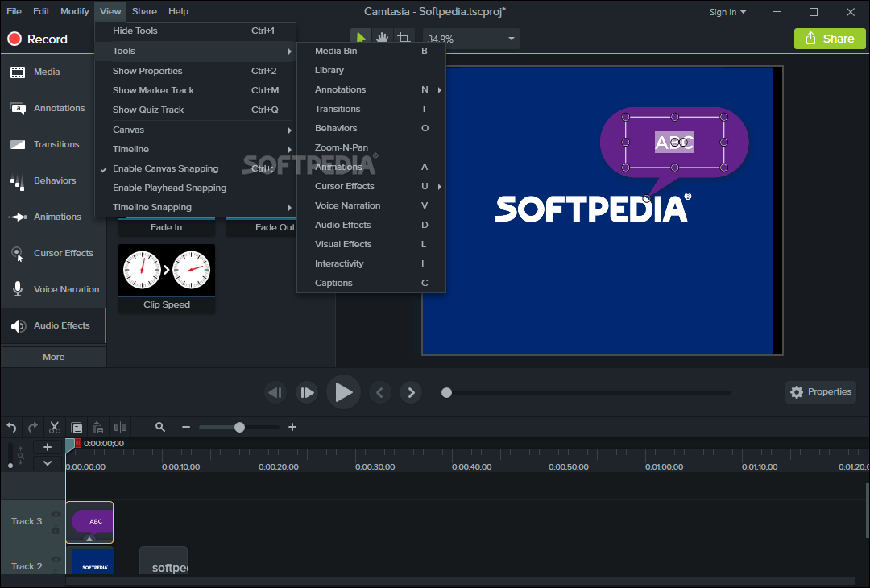The image size is (870, 588).
Task: Click the timeline zoom magnifier icon
Action: [x=160, y=427]
